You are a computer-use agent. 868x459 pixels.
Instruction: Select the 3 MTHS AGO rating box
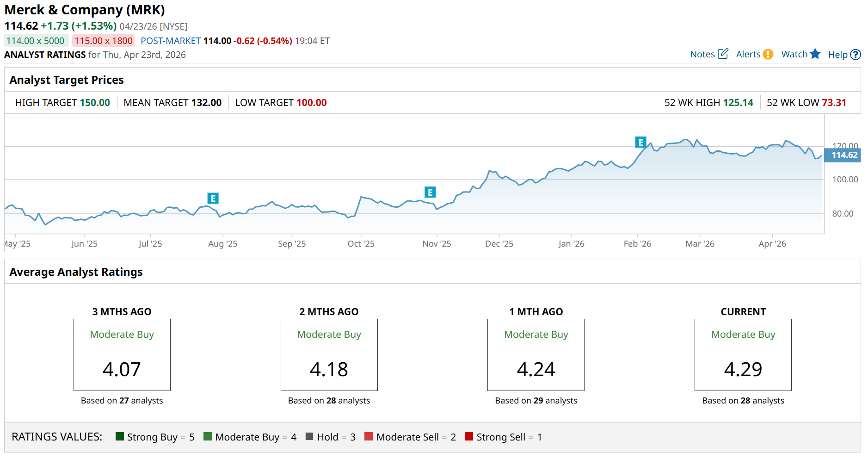click(x=122, y=355)
